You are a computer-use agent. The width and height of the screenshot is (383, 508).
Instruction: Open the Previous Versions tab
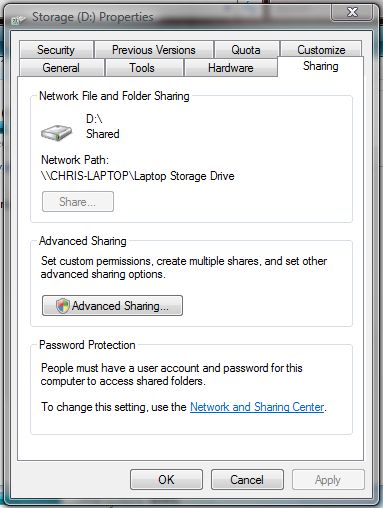[x=154, y=50]
